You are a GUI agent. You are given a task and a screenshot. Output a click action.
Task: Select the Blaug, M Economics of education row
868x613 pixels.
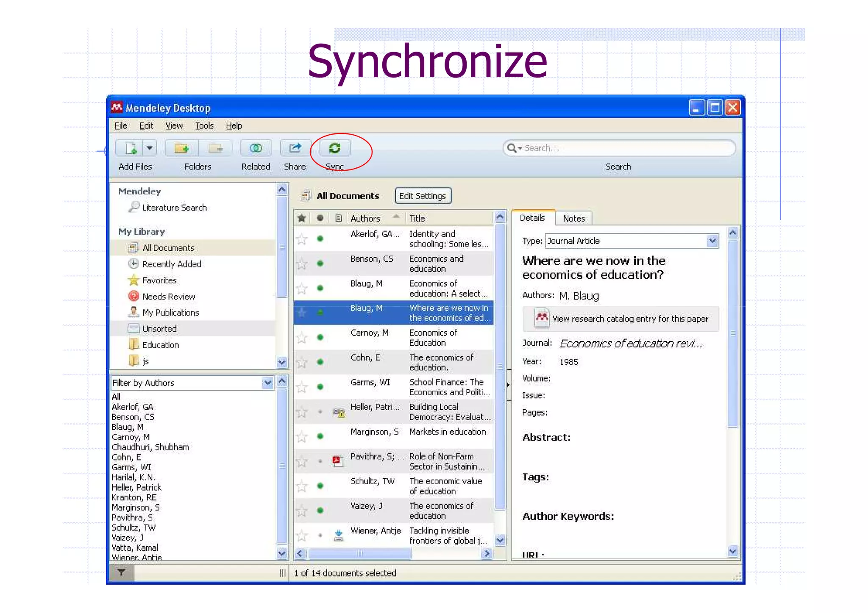click(x=394, y=288)
